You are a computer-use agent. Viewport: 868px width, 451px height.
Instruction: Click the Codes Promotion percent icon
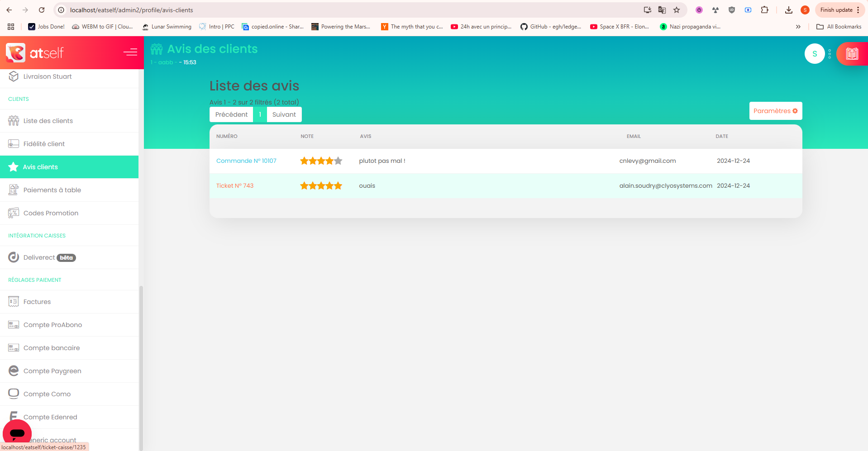[14, 213]
